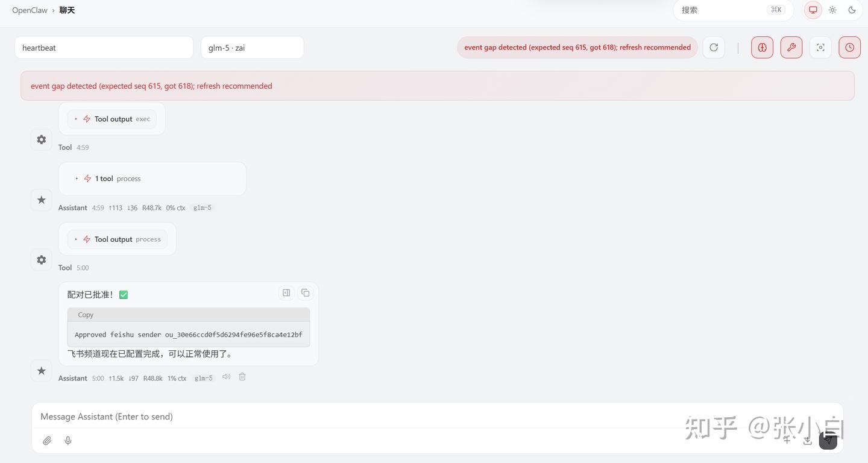Click the focus mode icon

tap(820, 48)
